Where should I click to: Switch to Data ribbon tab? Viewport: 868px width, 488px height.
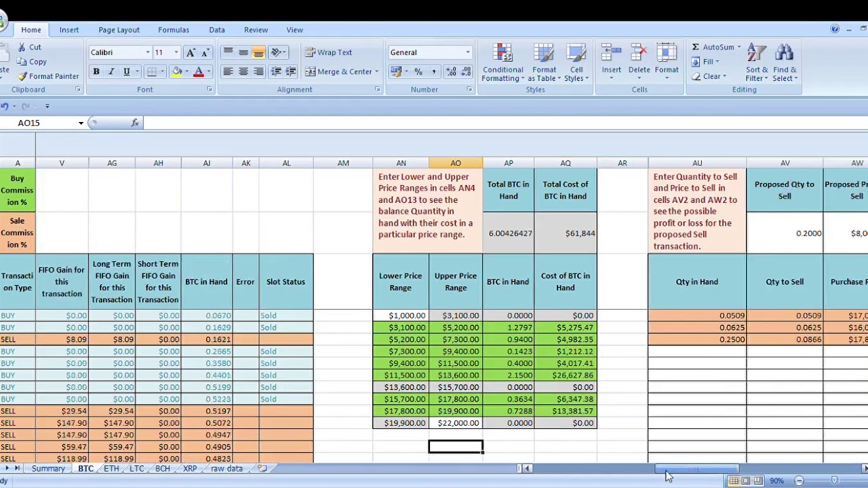[217, 30]
